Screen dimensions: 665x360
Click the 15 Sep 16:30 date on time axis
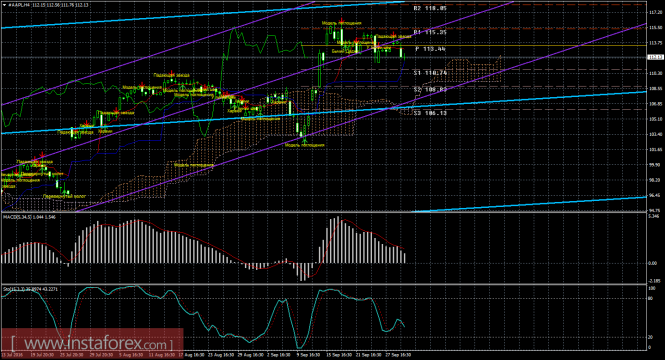pyautogui.click(x=338, y=354)
